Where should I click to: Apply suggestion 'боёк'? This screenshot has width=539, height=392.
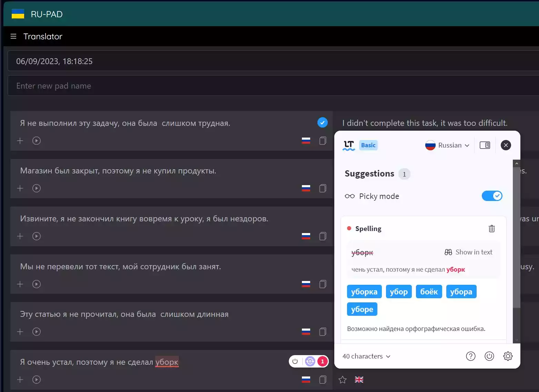(x=429, y=292)
